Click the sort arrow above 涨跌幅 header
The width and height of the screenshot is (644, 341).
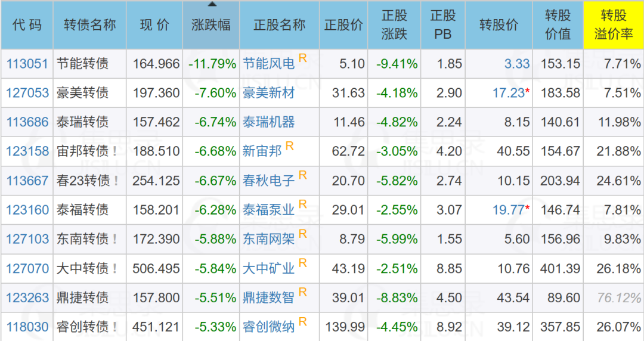tap(212, 4)
